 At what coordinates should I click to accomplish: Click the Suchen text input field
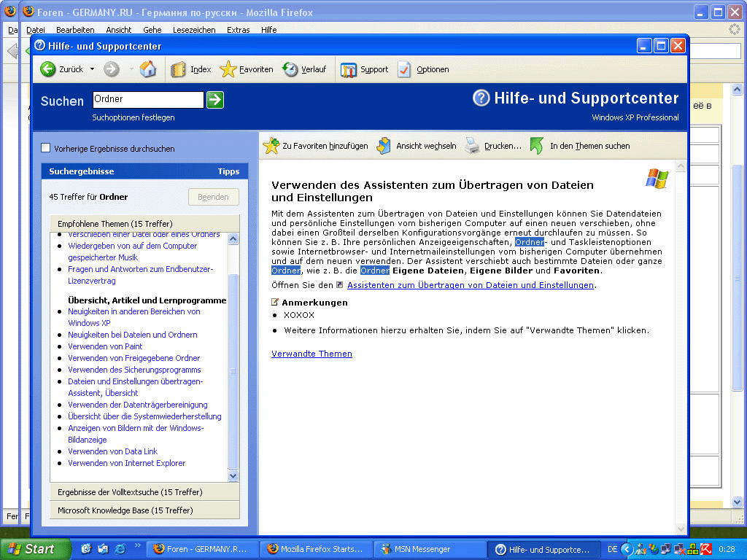tap(147, 99)
